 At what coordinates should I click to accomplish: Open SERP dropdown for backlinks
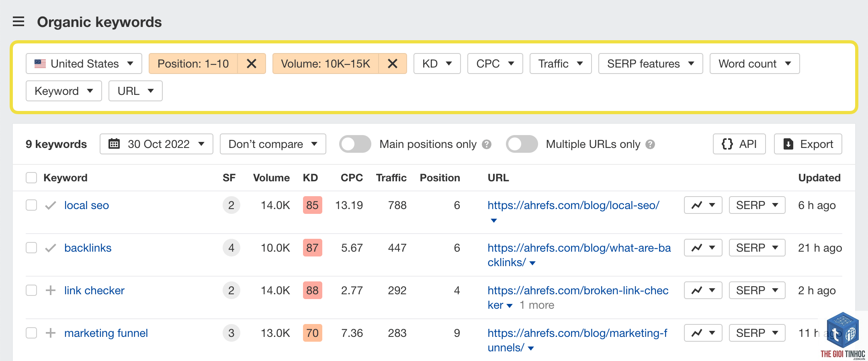coord(757,248)
